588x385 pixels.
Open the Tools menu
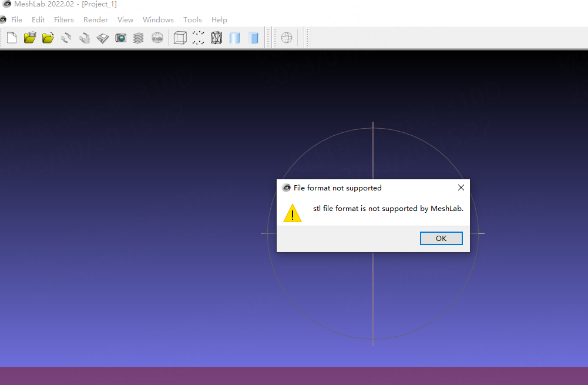pyautogui.click(x=192, y=19)
